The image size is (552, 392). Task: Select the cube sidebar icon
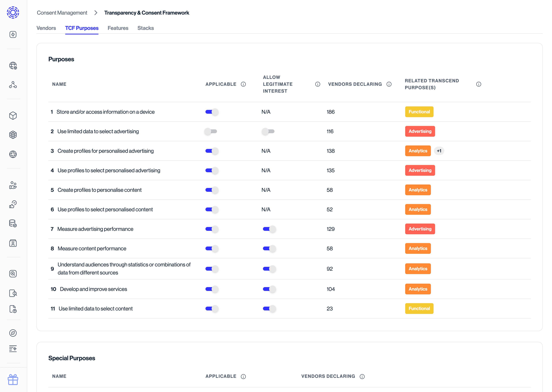13,116
